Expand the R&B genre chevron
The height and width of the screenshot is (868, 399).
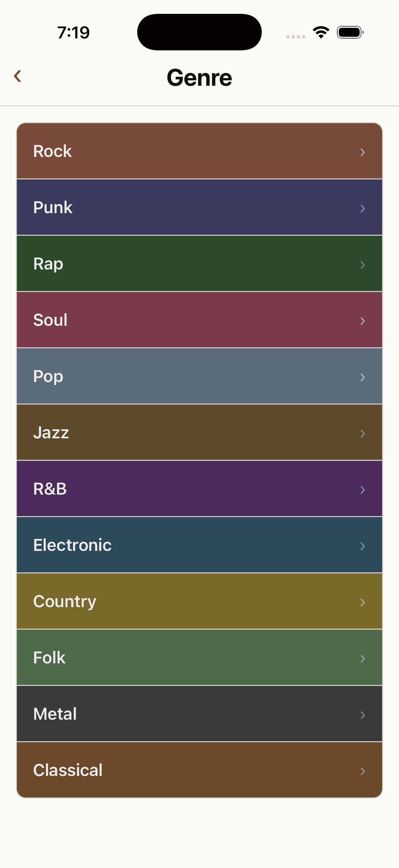[x=363, y=490]
